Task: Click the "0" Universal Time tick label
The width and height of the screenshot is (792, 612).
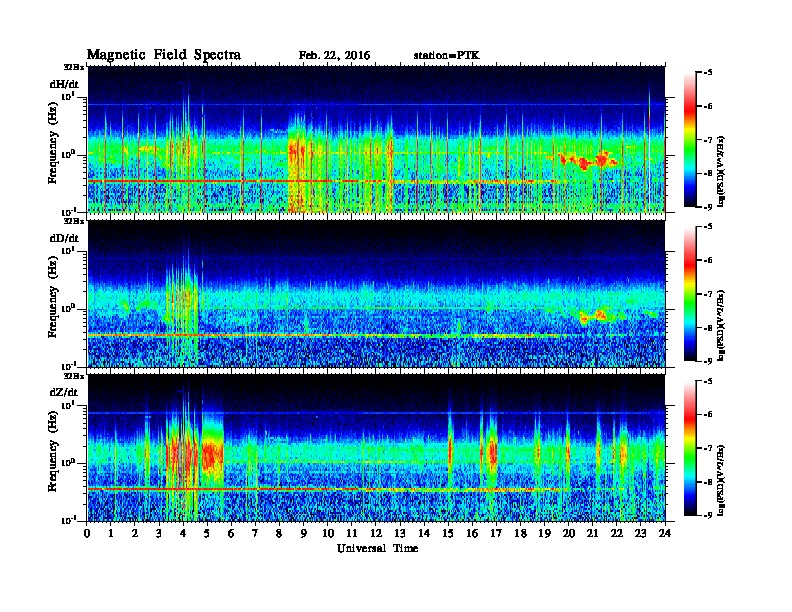Action: click(x=87, y=533)
